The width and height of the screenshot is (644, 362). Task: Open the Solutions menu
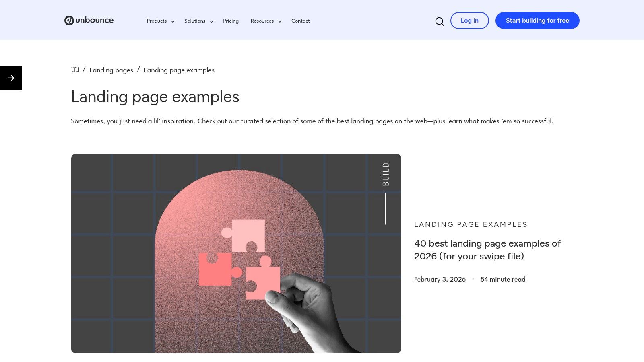(x=195, y=21)
